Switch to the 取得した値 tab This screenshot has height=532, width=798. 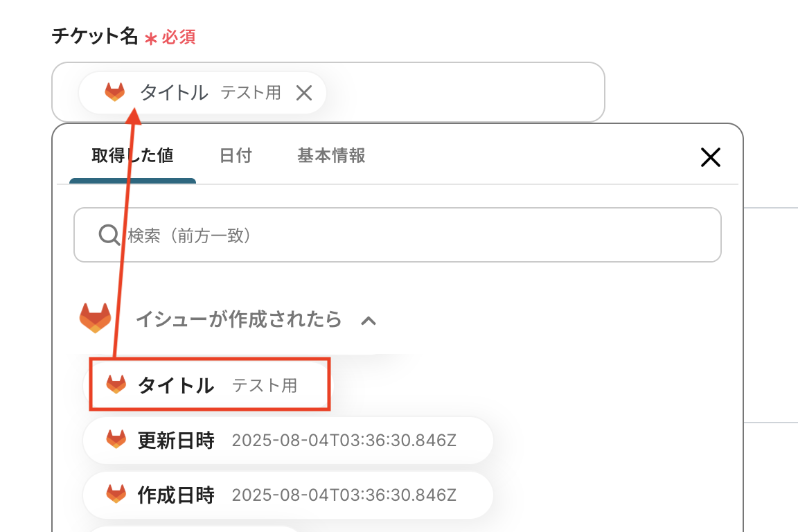(x=132, y=155)
